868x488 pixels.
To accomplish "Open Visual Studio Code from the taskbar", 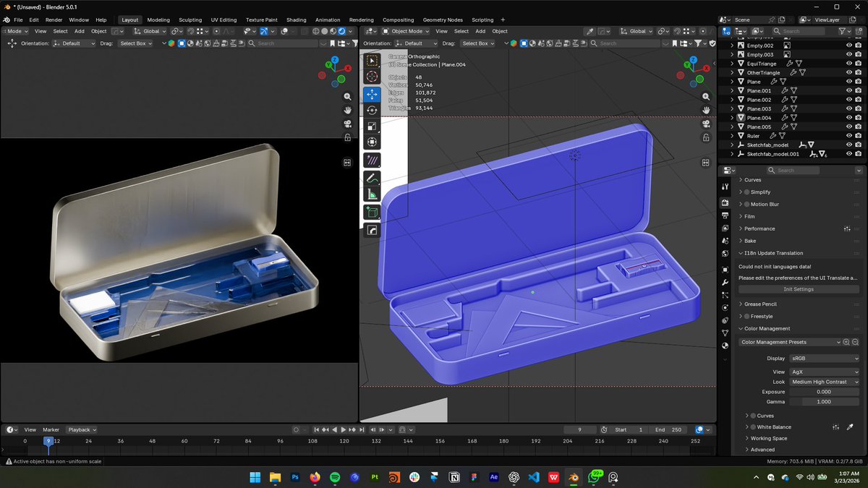I will [534, 477].
